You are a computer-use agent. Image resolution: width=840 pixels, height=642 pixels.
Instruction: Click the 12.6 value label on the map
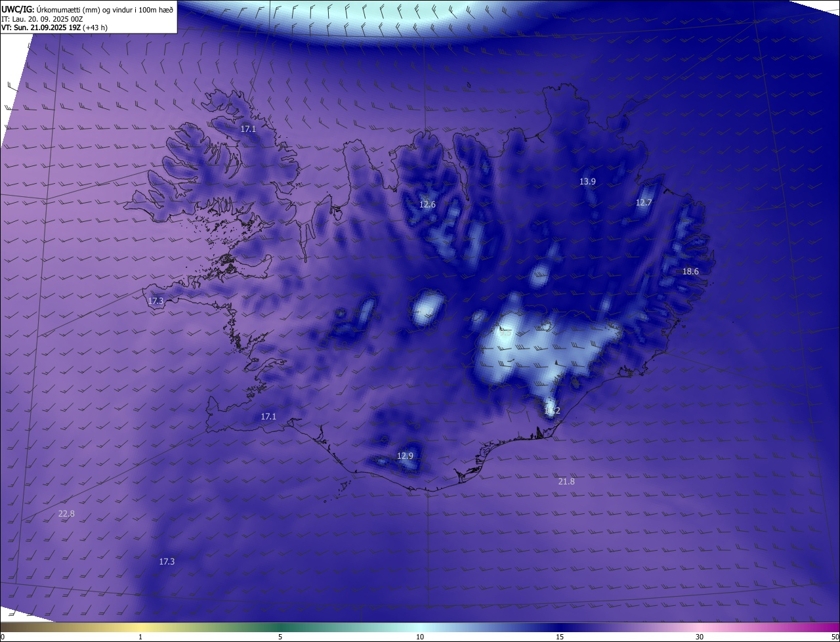(x=427, y=205)
